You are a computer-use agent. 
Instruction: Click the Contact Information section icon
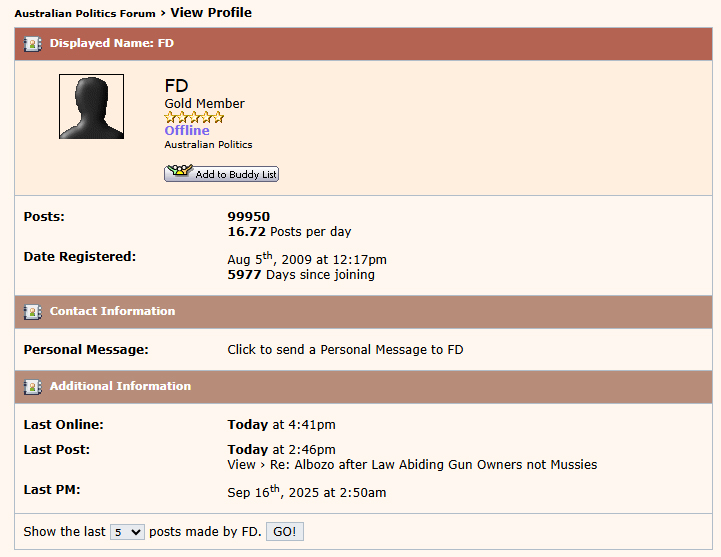click(x=33, y=312)
